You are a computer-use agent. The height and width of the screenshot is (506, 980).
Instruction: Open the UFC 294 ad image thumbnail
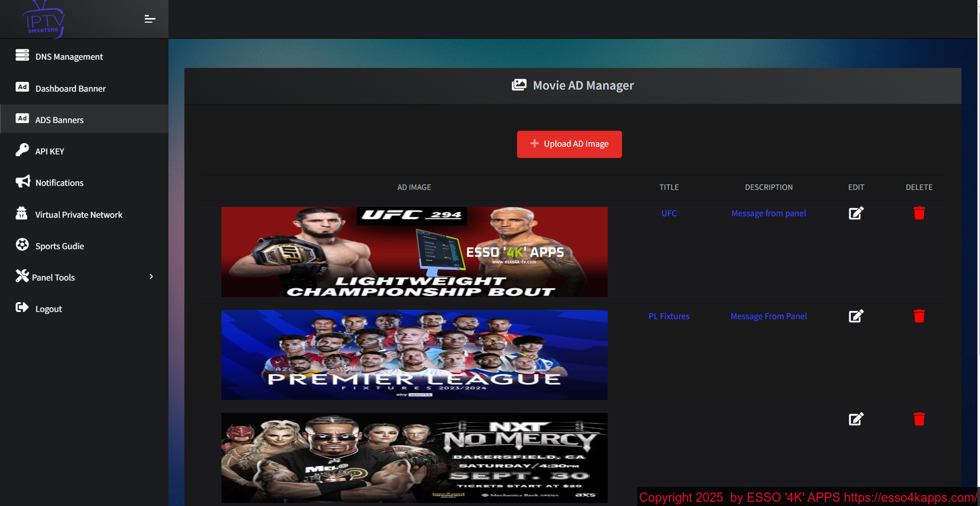[415, 252]
